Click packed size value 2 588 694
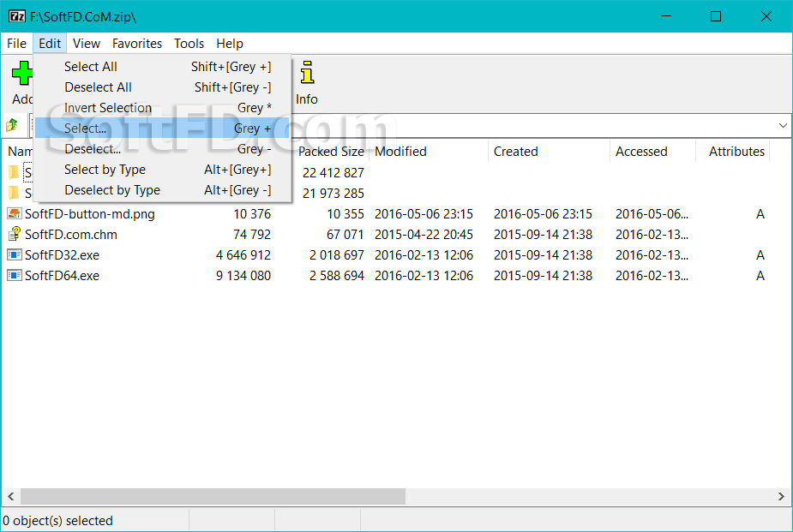 (337, 276)
